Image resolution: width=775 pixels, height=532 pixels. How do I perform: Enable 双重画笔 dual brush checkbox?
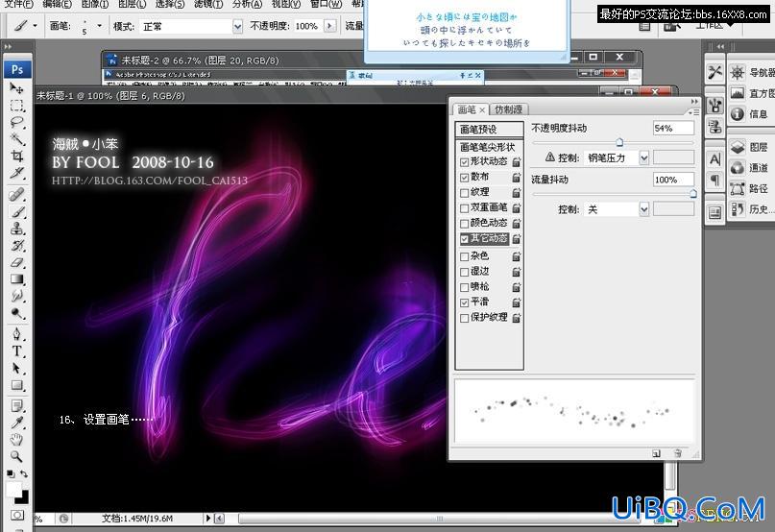pos(464,208)
